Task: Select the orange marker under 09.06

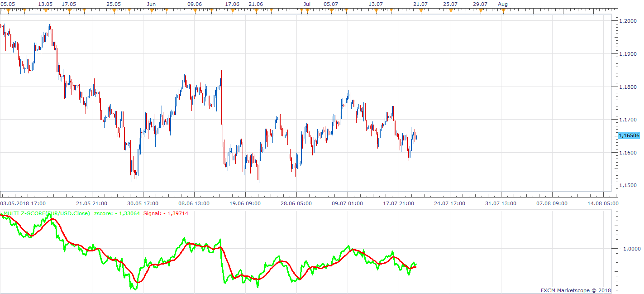Action: pos(195,10)
